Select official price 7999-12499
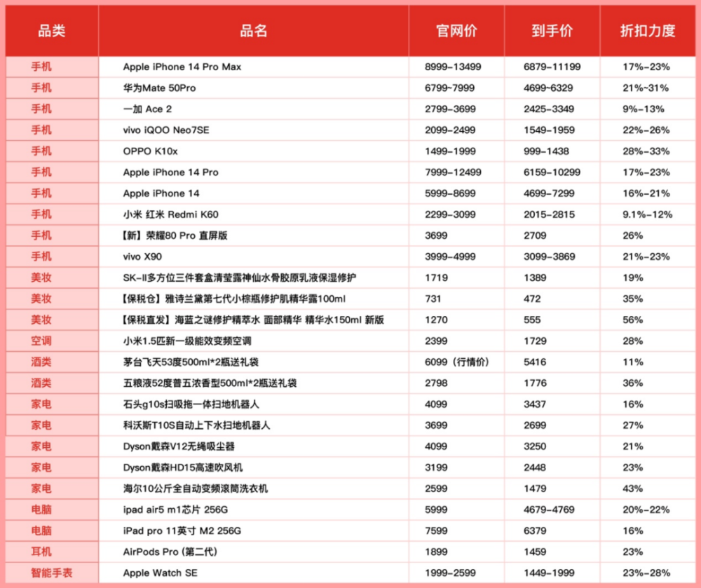Image resolution: width=701 pixels, height=588 pixels. [453, 172]
